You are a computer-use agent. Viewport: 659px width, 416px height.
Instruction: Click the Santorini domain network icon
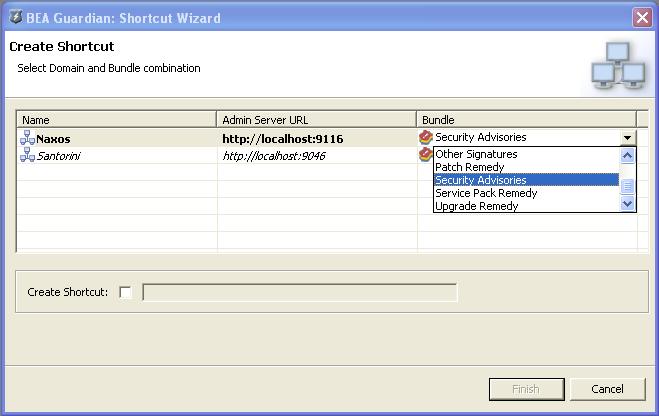coord(27,155)
